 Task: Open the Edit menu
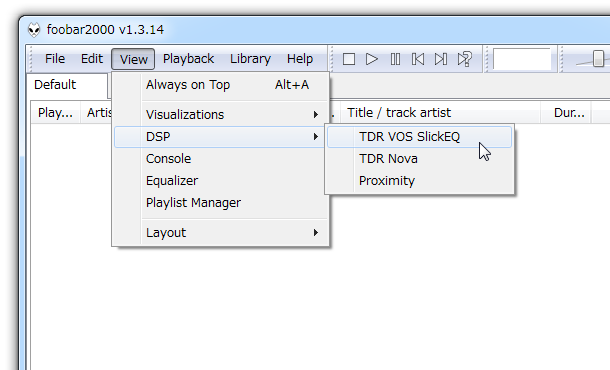point(92,59)
